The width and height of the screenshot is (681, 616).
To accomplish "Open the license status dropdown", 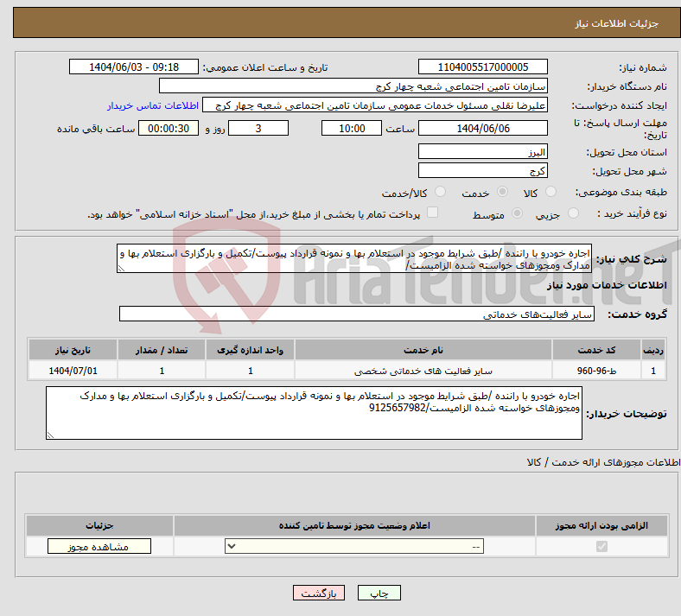I will click(354, 546).
